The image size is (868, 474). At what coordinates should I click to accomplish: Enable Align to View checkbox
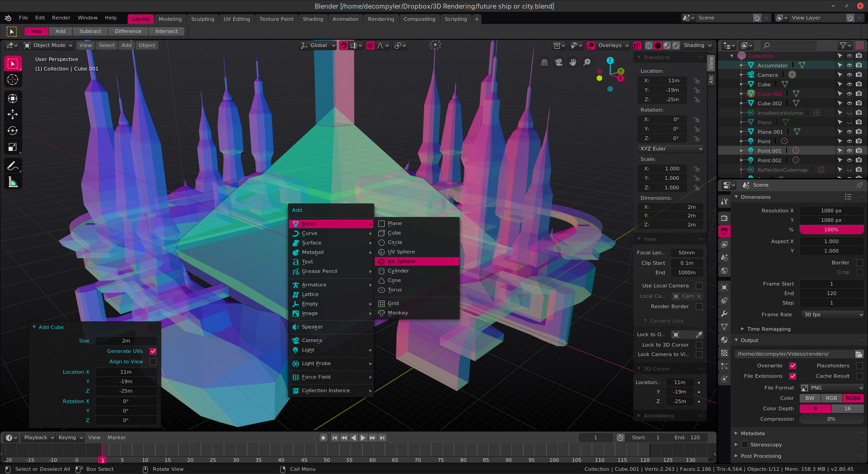coord(153,361)
